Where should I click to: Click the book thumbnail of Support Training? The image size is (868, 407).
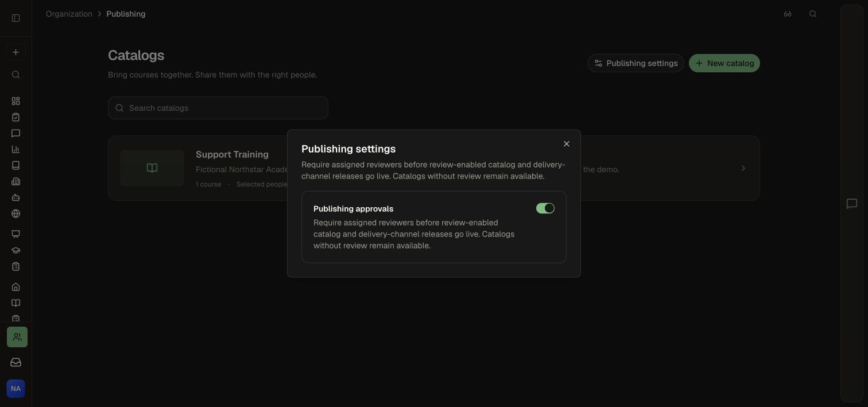(152, 168)
